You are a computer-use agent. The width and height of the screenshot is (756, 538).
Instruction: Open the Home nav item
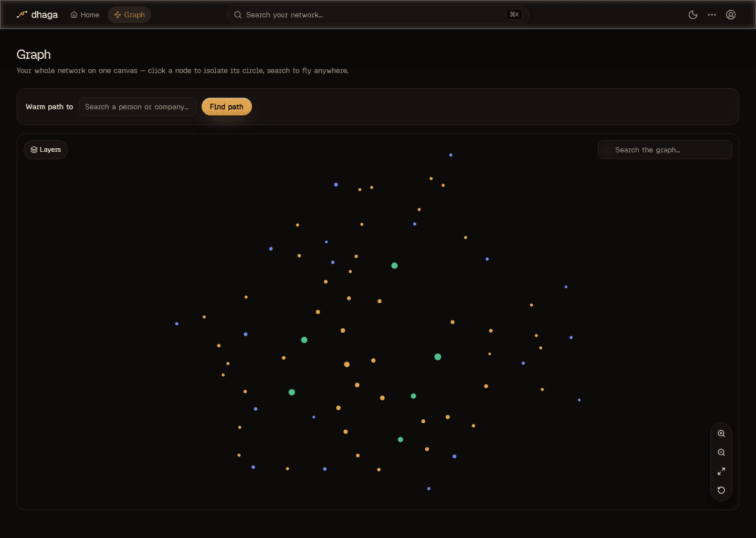[x=85, y=15]
